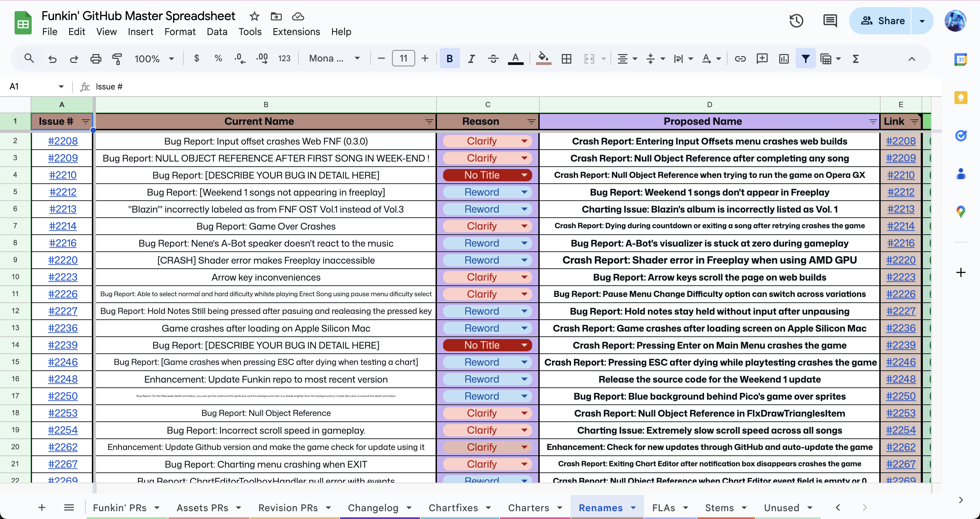Click the Redo arrow icon

tap(74, 58)
